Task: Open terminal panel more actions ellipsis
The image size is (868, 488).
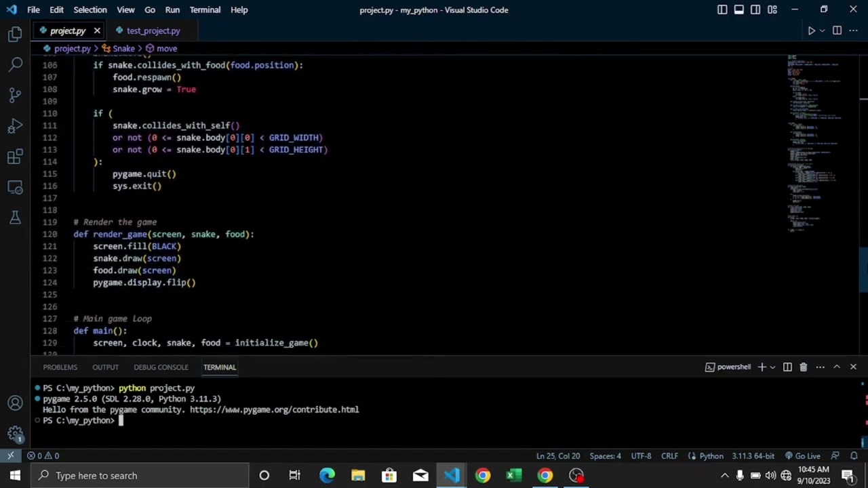Action: click(820, 367)
